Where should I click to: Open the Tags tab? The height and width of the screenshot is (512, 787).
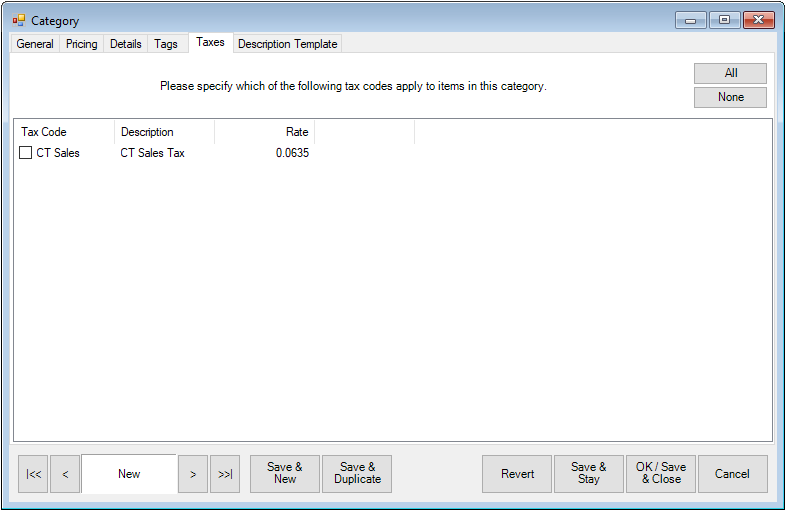click(166, 44)
